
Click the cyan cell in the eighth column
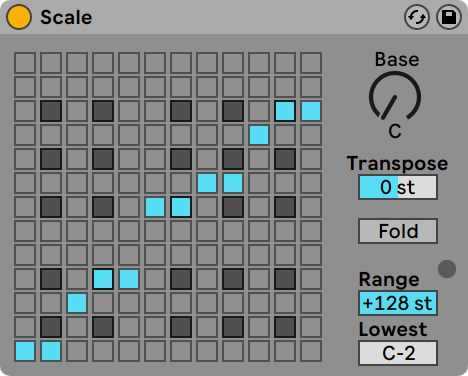207,183
